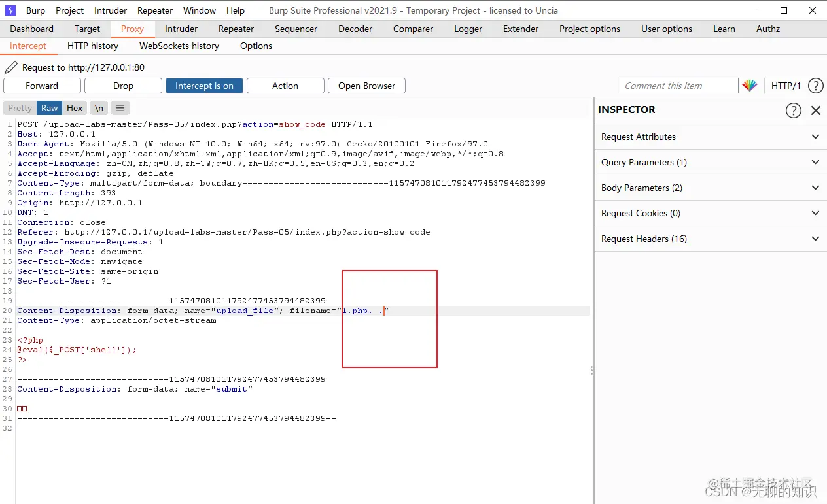Click the filename value 1.php. . in request

363,311
